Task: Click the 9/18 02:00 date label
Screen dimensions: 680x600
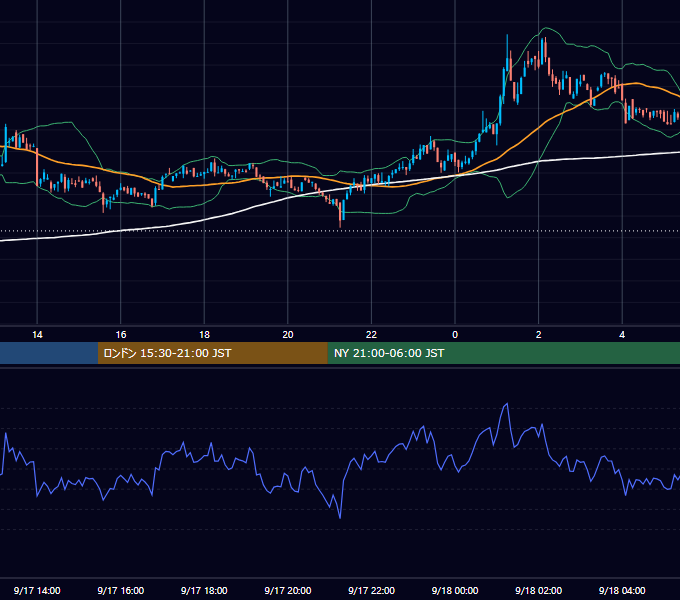Action: click(x=539, y=590)
